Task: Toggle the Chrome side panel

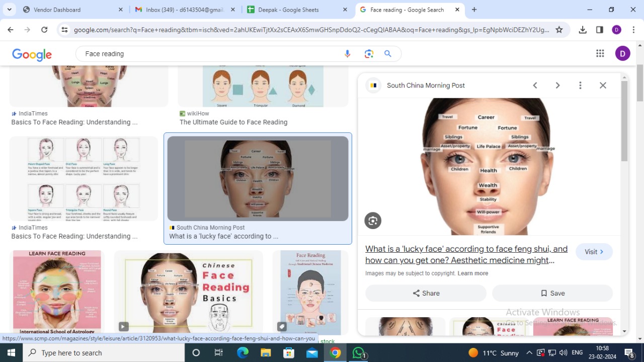Action: click(x=599, y=30)
